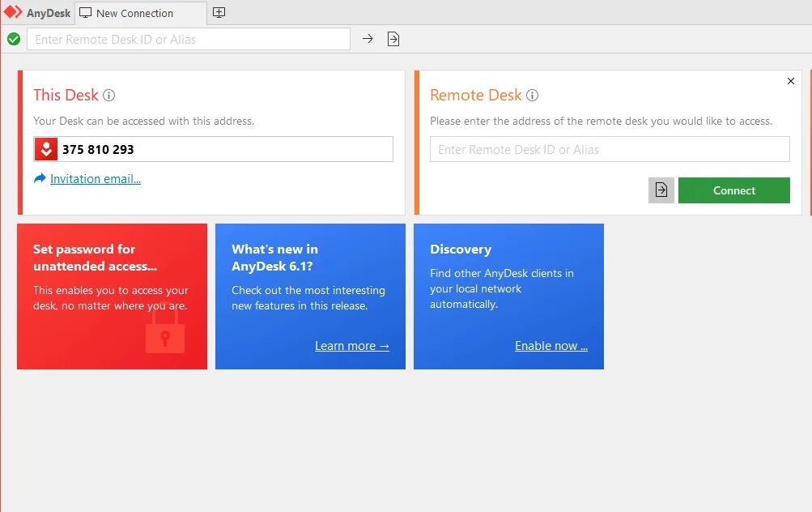
Task: Click the red This Desk ID badge icon
Action: click(x=46, y=149)
